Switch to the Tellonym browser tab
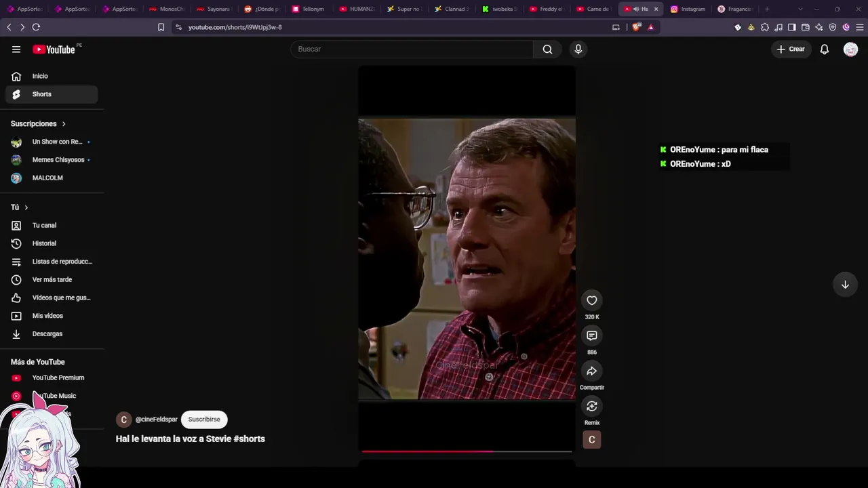The width and height of the screenshot is (868, 488). coord(309,9)
